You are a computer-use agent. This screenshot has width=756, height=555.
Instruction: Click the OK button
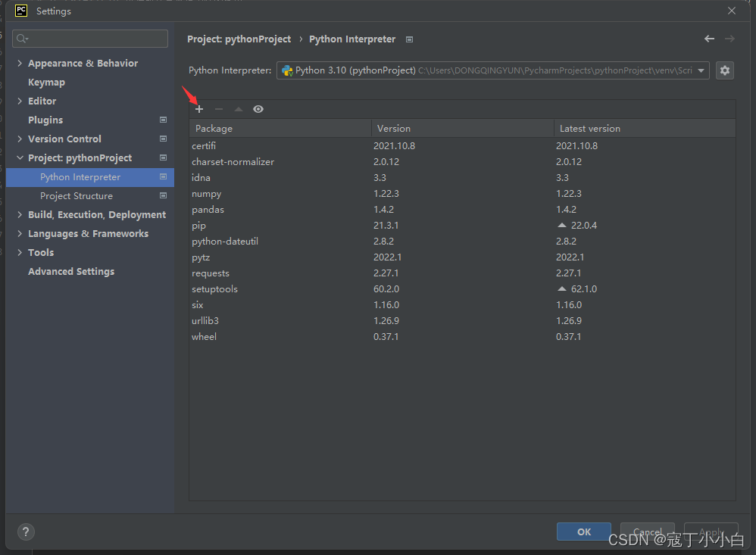pos(584,532)
